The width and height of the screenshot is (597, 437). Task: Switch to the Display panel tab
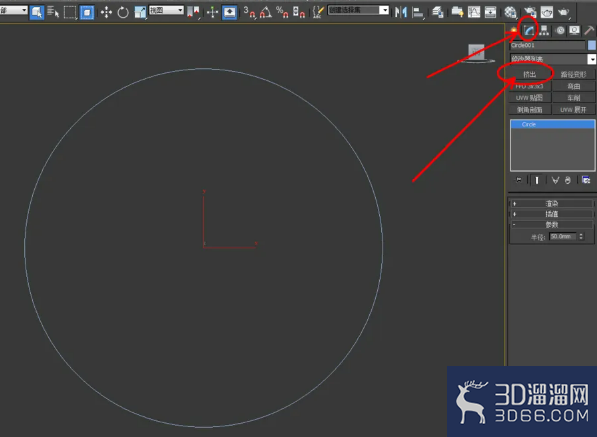pos(574,30)
